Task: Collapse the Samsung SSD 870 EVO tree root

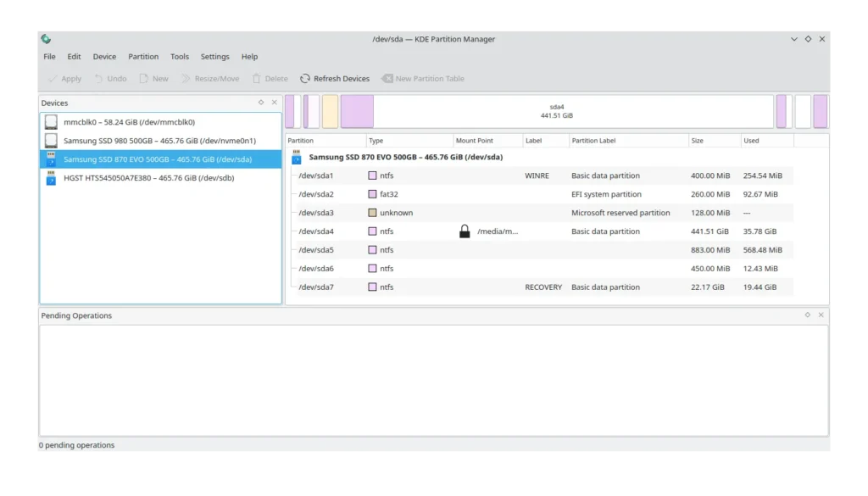Action: 297,158
